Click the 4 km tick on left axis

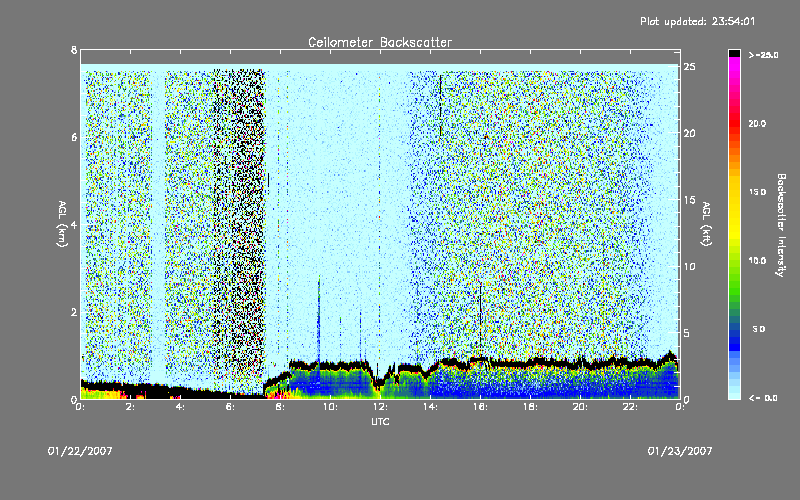point(74,224)
